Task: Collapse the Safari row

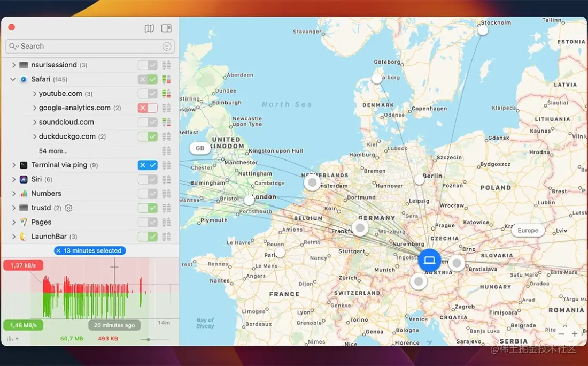Action: [x=13, y=79]
